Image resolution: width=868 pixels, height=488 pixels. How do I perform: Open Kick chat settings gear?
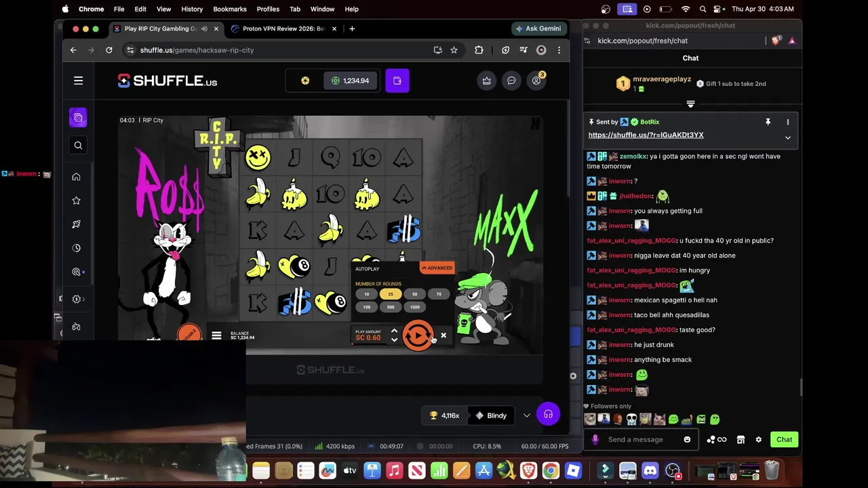pos(759,439)
